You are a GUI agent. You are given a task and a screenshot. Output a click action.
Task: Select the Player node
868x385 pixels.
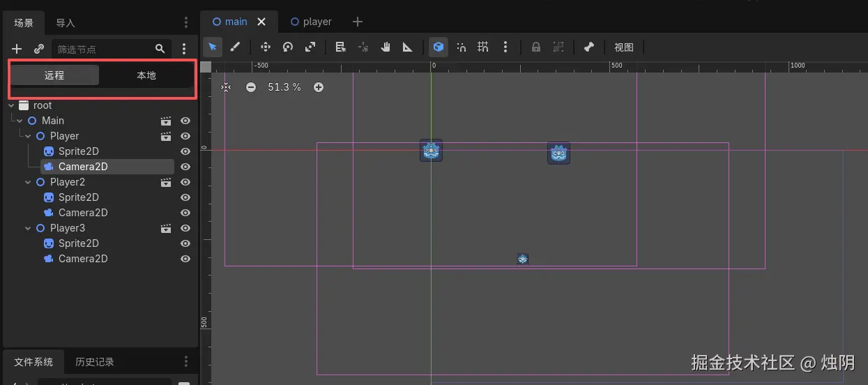[64, 136]
